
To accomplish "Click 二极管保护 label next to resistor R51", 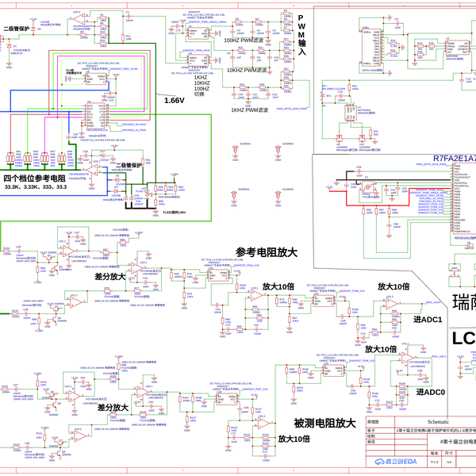I will (x=129, y=166).
